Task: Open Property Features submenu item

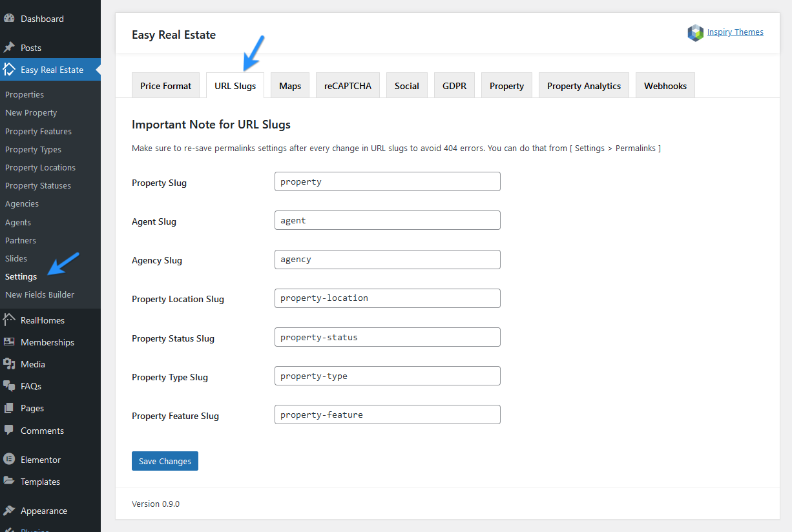Action: point(38,131)
